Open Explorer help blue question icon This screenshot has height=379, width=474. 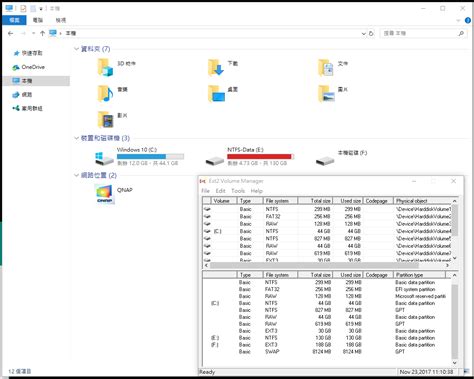point(468,20)
